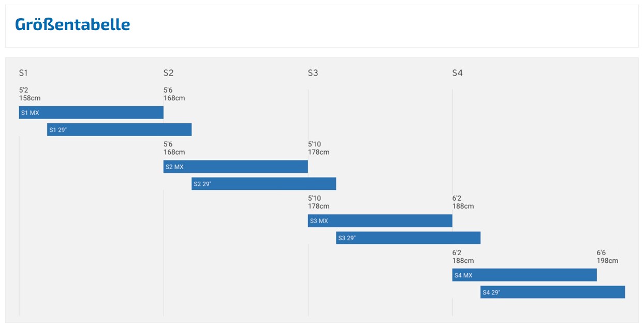Click the 178cm label above S2 MX bar's end
Screen dimensions: 644x326
[318, 152]
